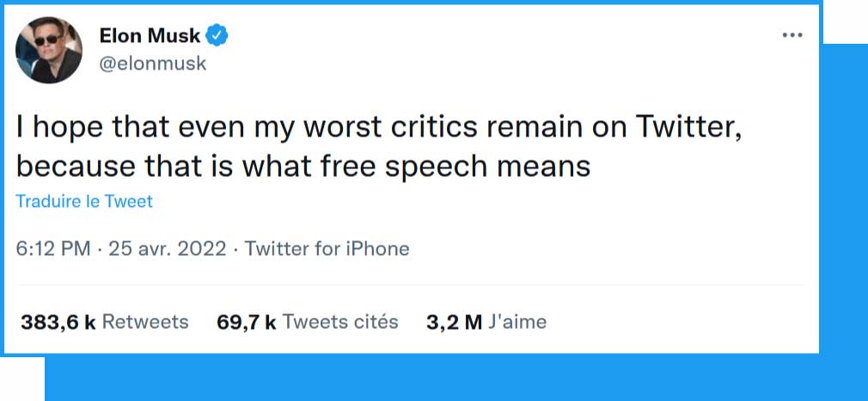Click the Traduire le Tweet link
Screen dimensions: 868x401
[84, 202]
